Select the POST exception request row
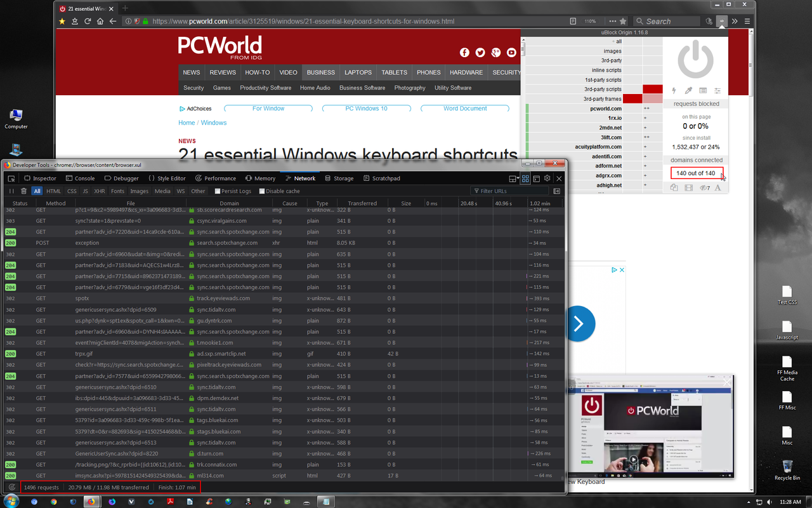The width and height of the screenshot is (812, 508). 283,243
